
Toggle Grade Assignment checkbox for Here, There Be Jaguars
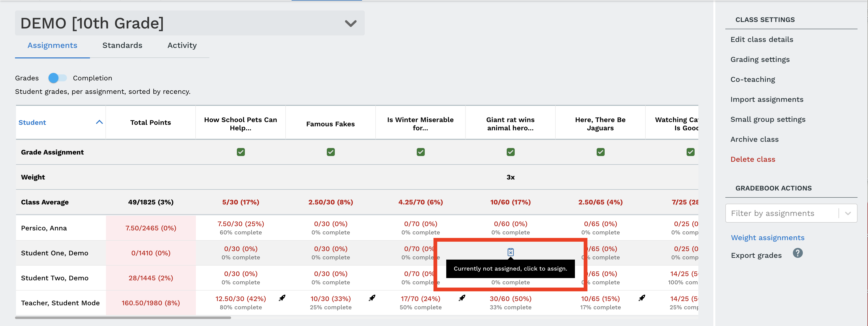tap(600, 152)
